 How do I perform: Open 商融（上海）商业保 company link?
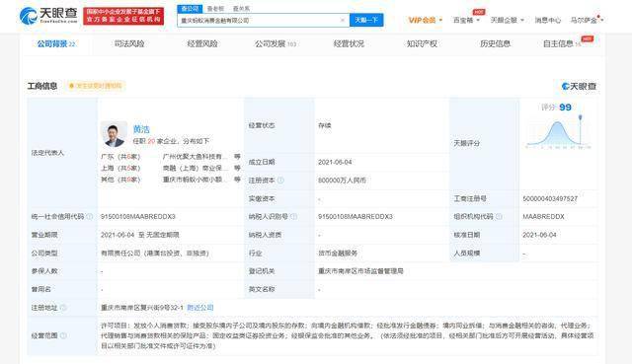196,168
